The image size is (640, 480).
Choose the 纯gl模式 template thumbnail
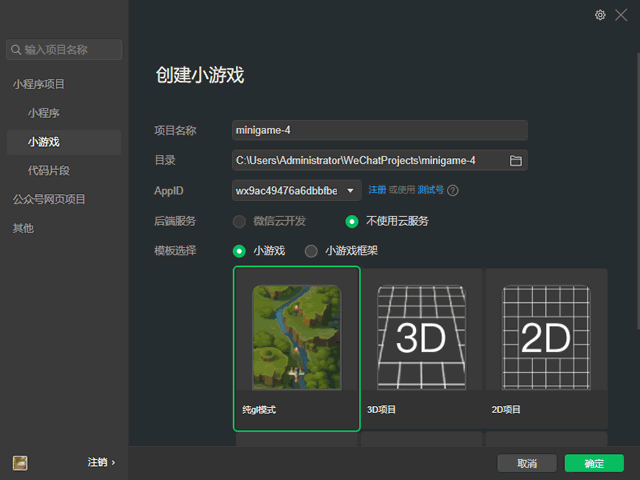296,337
